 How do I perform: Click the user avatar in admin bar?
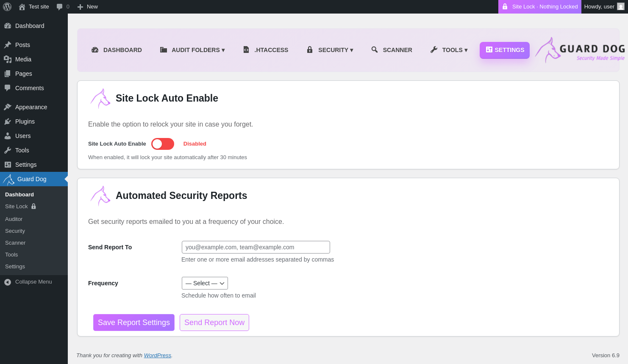(x=621, y=7)
